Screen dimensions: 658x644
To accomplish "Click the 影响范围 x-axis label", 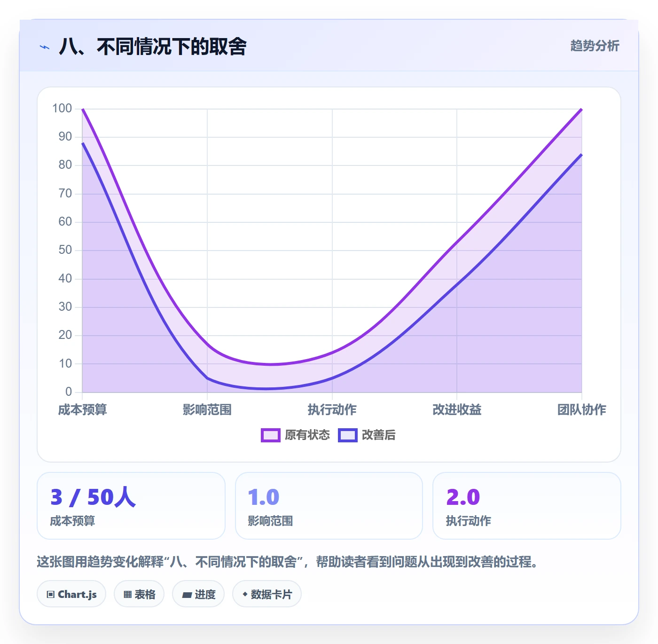I will pyautogui.click(x=207, y=410).
